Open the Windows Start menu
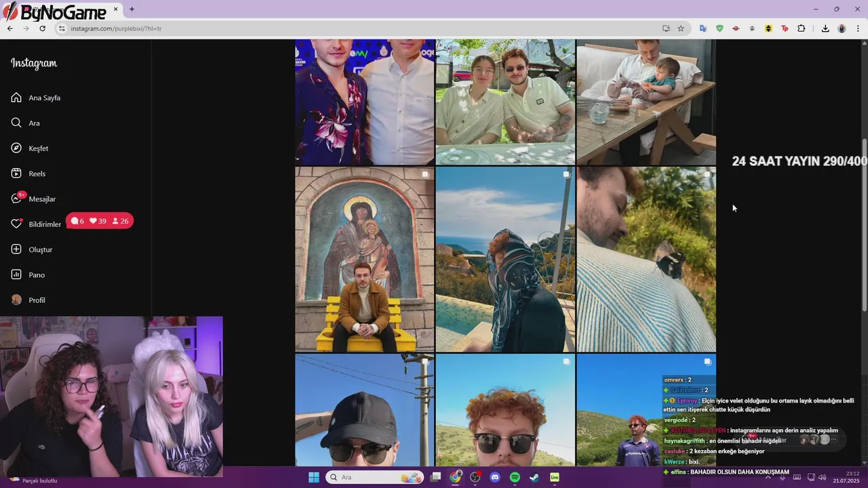The image size is (868, 488). click(314, 477)
